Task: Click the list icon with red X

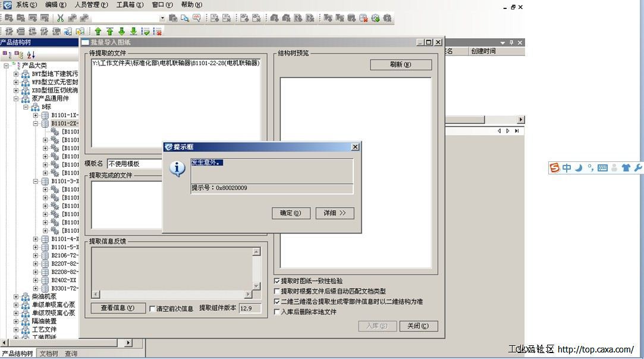Action: (x=158, y=31)
